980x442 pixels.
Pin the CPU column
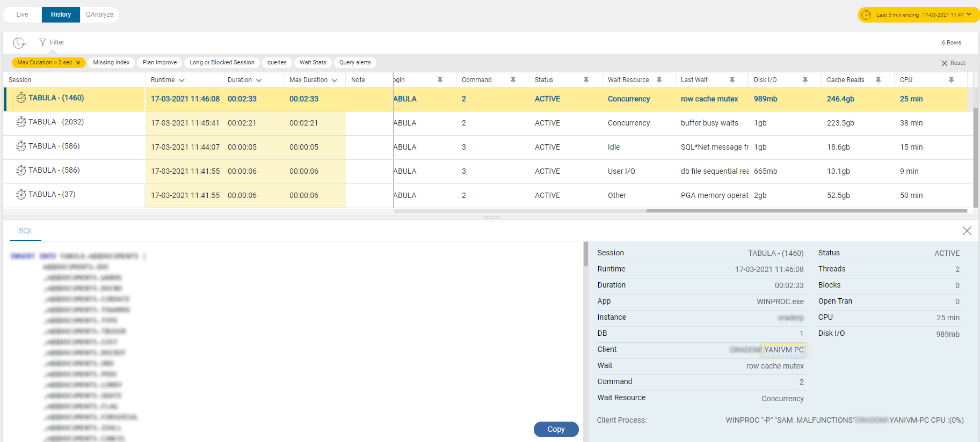(951, 80)
